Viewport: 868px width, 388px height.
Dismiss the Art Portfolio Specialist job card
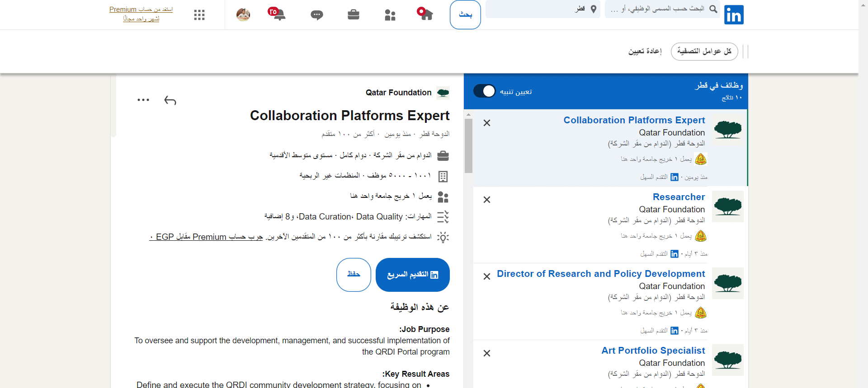(487, 353)
